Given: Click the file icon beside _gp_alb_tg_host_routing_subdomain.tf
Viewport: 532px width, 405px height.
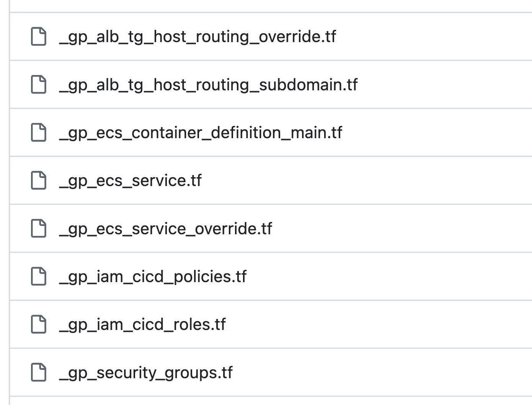Looking at the screenshot, I should [38, 85].
